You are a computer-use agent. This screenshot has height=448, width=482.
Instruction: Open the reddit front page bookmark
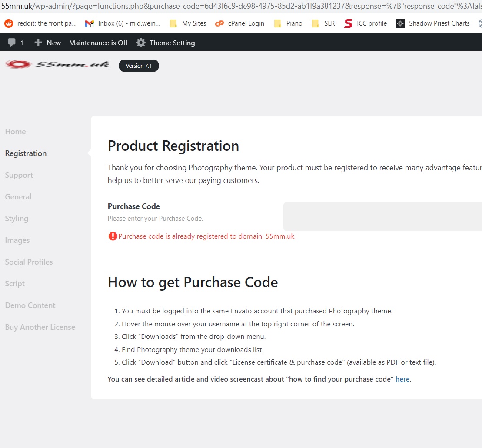pyautogui.click(x=40, y=23)
